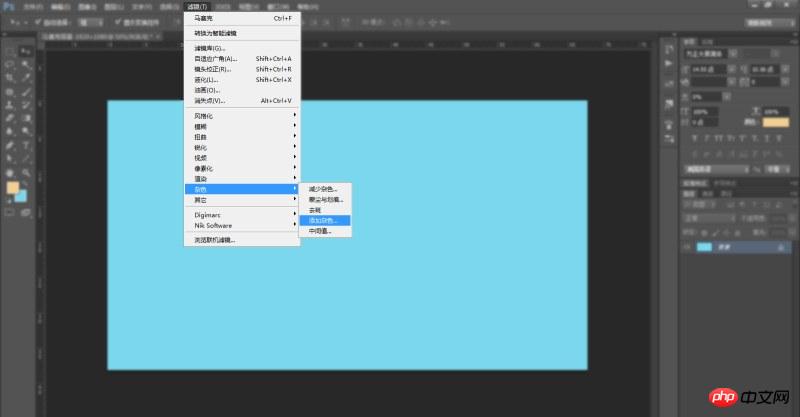The height and width of the screenshot is (417, 800).
Task: Click the blue layer thumbnail
Action: tap(705, 247)
